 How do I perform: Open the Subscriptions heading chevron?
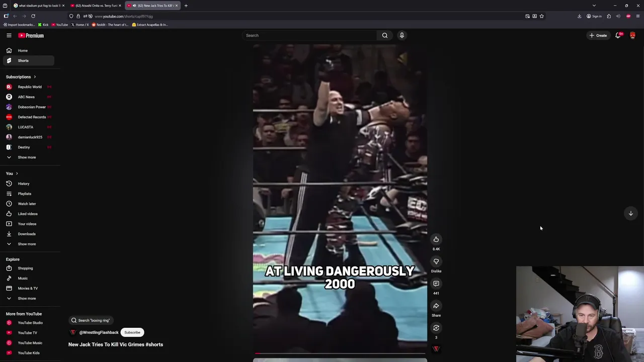35,77
